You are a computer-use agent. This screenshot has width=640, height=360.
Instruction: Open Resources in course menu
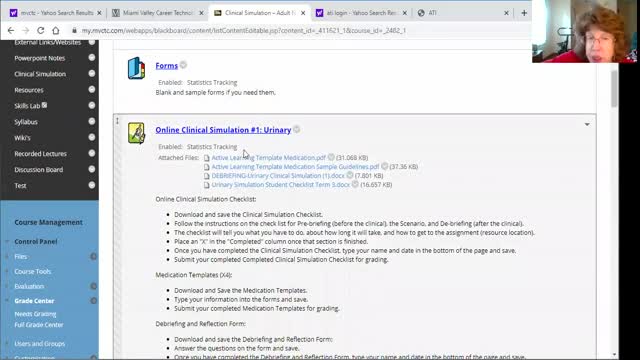[x=29, y=90]
